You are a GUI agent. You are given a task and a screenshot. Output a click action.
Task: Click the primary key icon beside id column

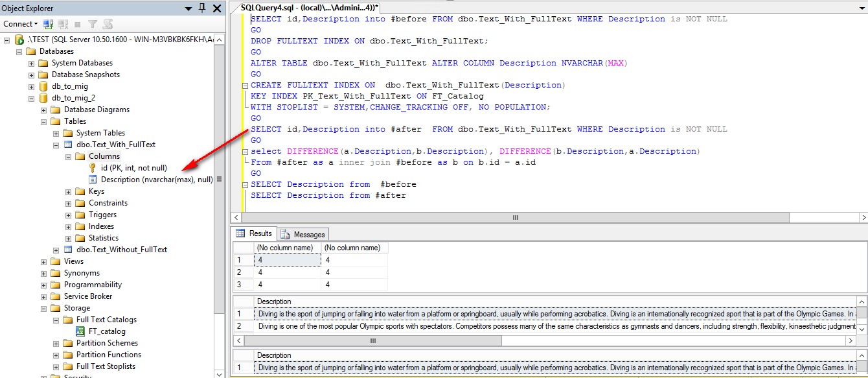pos(93,168)
